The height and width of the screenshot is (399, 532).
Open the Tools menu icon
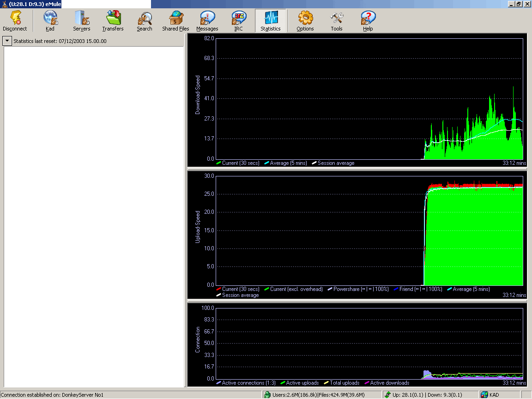point(336,21)
